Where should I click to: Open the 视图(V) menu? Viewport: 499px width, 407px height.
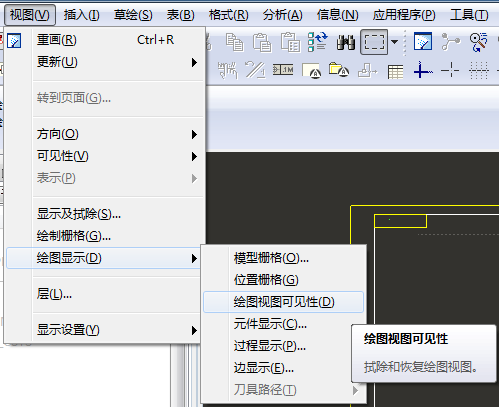(30, 15)
